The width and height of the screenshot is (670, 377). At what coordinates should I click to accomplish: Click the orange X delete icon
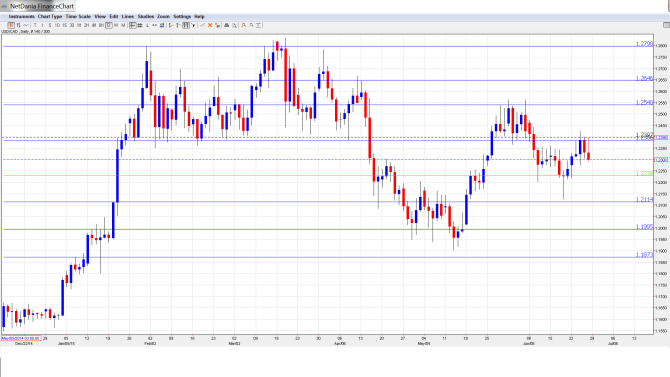point(210,26)
